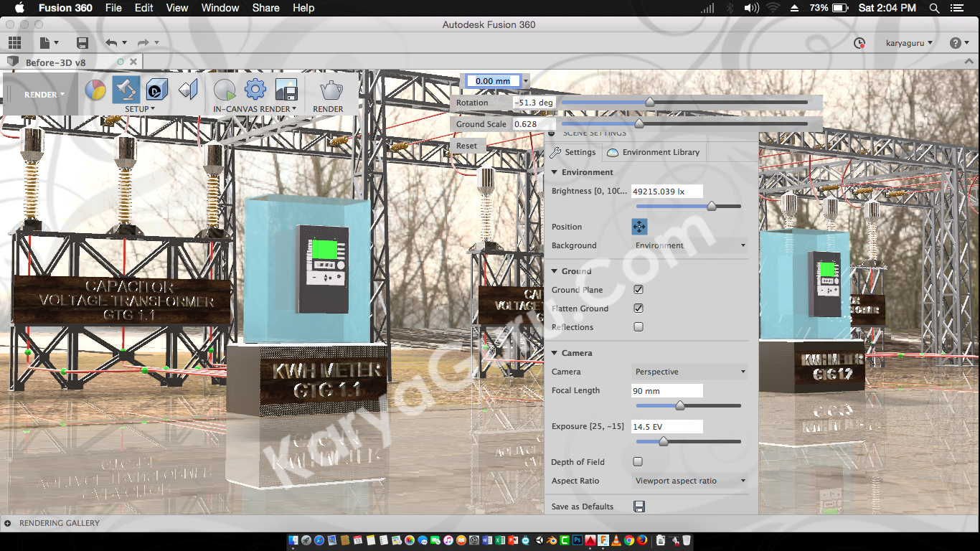The width and height of the screenshot is (980, 551).
Task: Click the Render teapot icon
Action: click(x=329, y=90)
